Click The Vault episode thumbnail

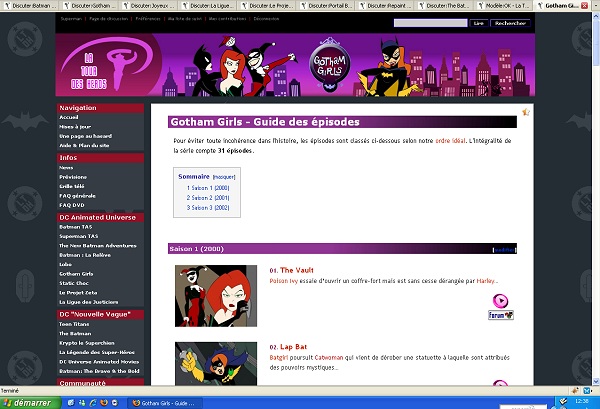coord(216,296)
